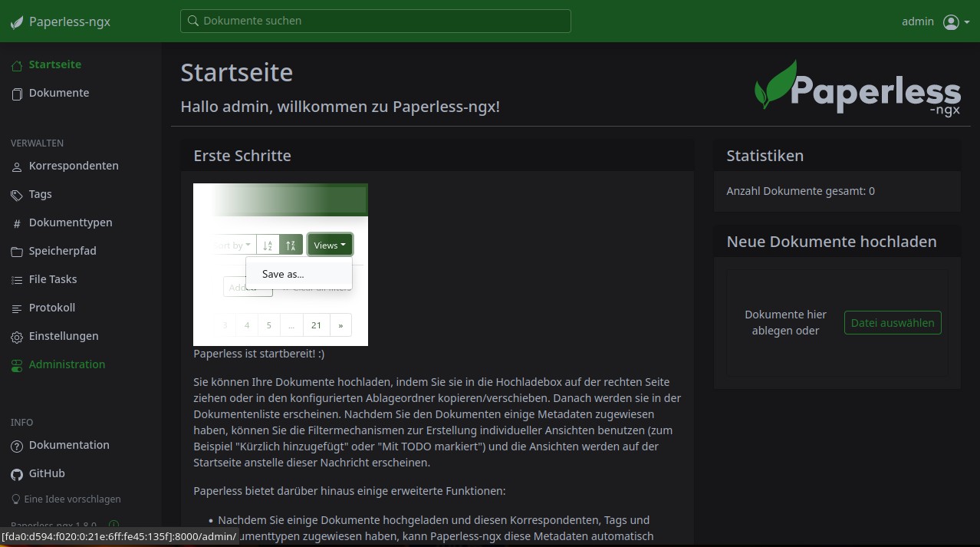
Task: Click the Korrespondenten person icon
Action: coord(17,166)
